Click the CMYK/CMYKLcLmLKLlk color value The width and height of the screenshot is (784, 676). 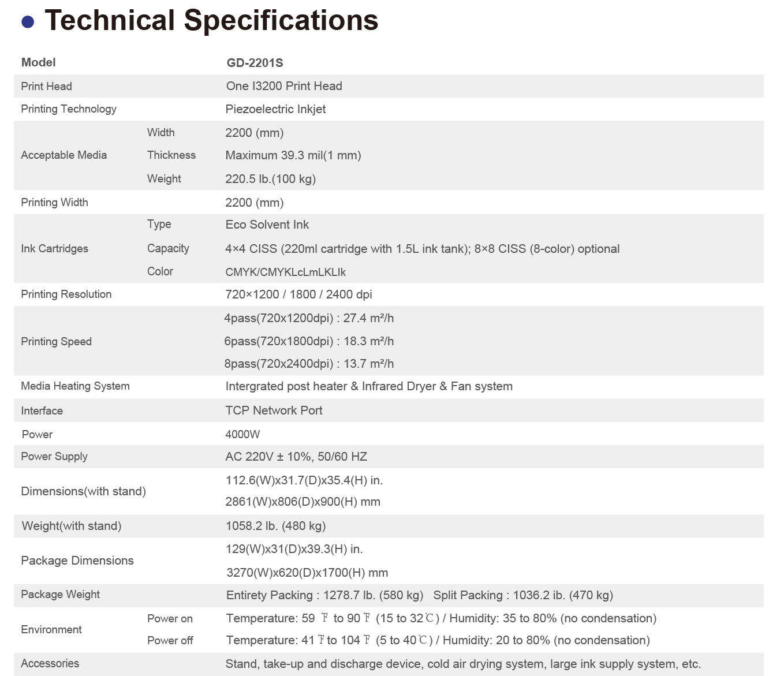pyautogui.click(x=286, y=272)
